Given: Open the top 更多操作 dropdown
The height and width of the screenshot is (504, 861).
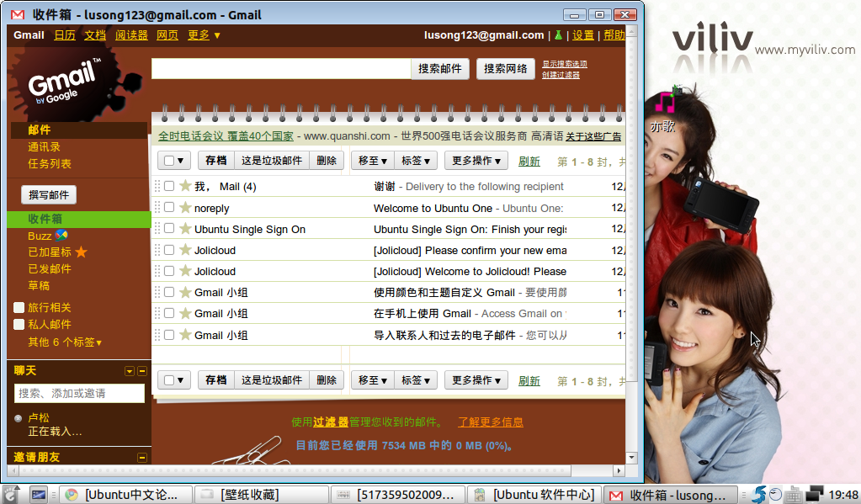Looking at the screenshot, I should [476, 161].
